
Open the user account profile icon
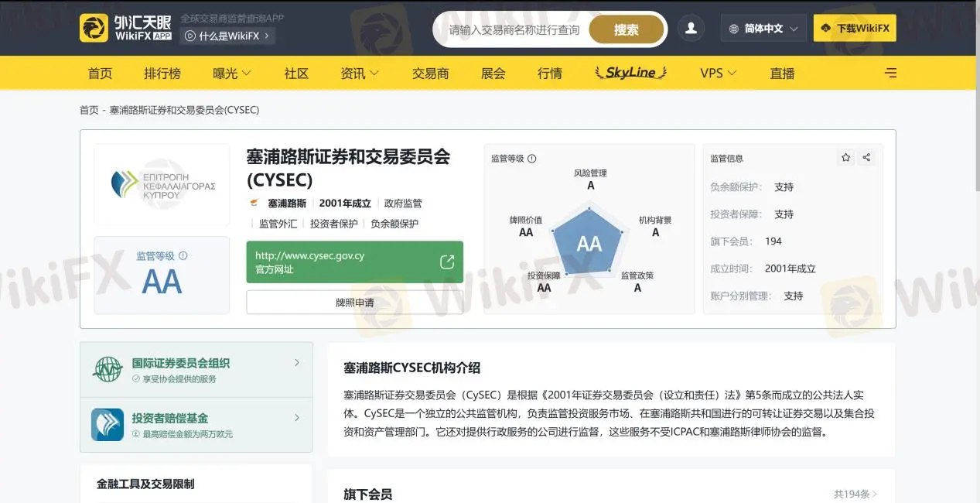tap(691, 29)
